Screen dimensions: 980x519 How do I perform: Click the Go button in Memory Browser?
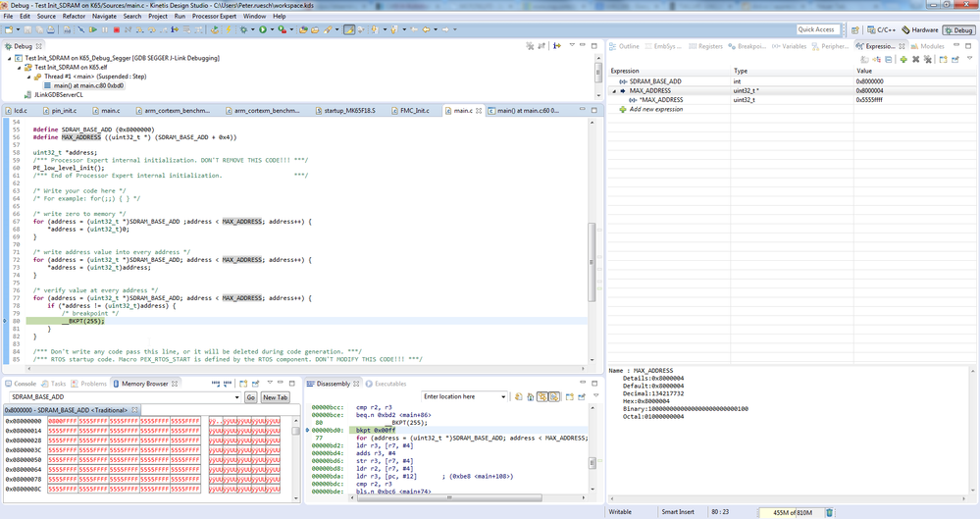(x=251, y=397)
